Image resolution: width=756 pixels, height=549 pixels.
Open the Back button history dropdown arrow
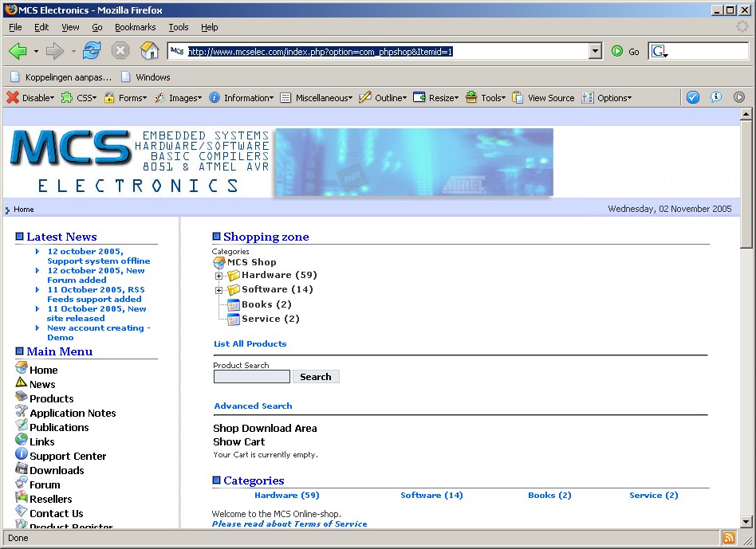(x=36, y=51)
